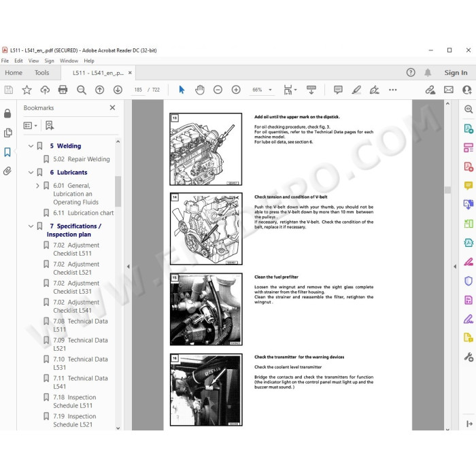Print the document
Screen dimensions: 476x476
63,90
